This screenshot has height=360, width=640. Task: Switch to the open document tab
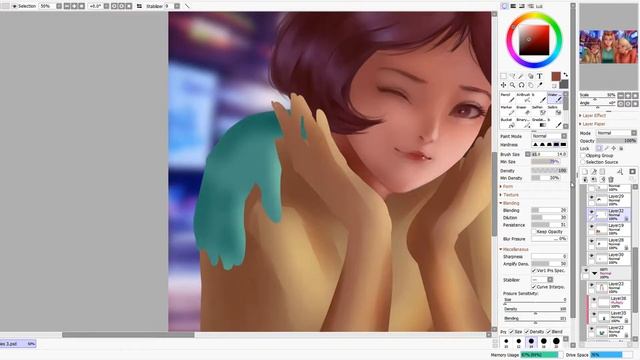tap(17, 344)
